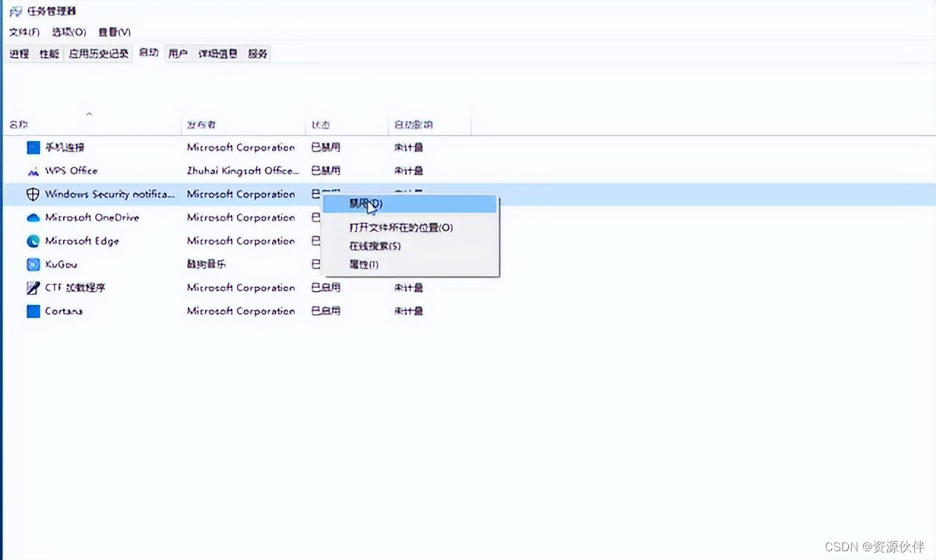The height and width of the screenshot is (560, 936).
Task: Choose 禁用(D) in the context menu
Action: point(409,204)
